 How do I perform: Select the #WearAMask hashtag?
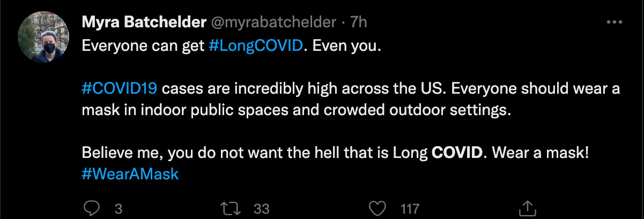point(130,175)
